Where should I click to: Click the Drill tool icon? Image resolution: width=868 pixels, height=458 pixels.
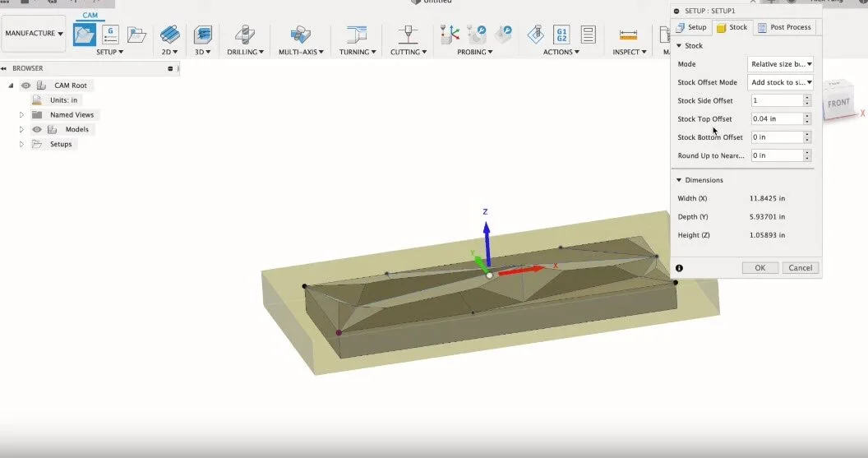245,35
